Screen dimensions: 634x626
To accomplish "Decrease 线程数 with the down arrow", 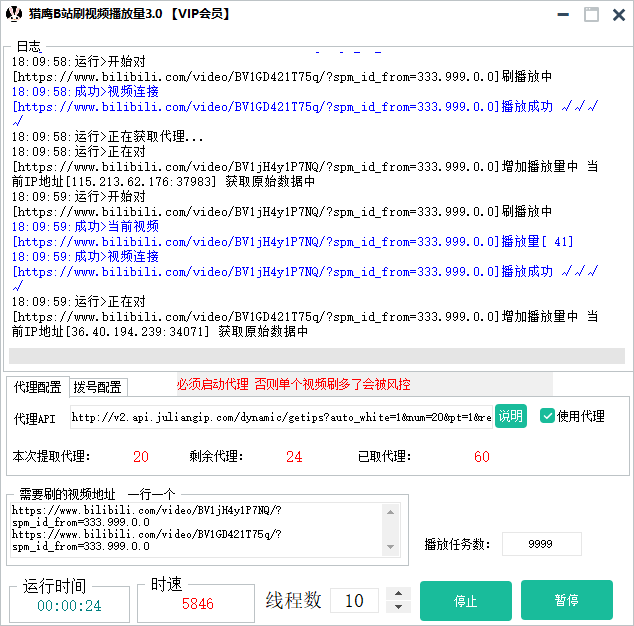I will pyautogui.click(x=398, y=607).
